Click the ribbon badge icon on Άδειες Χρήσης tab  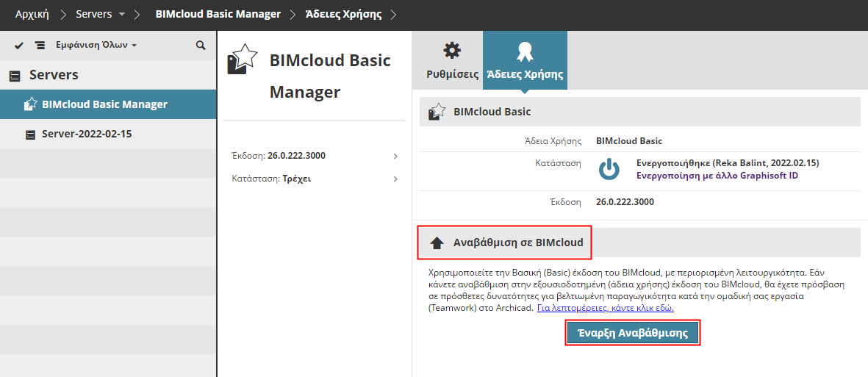pos(525,51)
